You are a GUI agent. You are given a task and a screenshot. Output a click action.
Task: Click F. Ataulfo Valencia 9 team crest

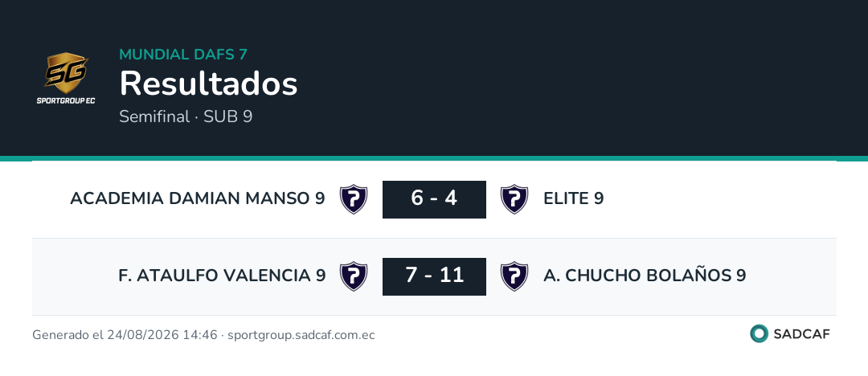pyautogui.click(x=354, y=276)
